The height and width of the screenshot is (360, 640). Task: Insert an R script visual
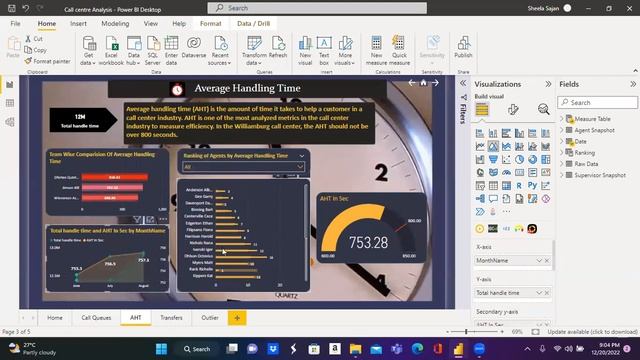pyautogui.click(x=519, y=186)
